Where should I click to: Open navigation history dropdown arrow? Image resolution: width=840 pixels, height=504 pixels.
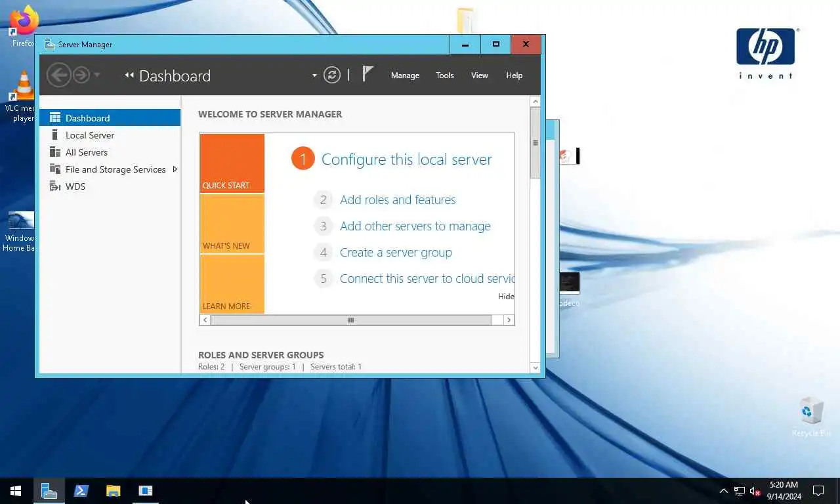[97, 75]
